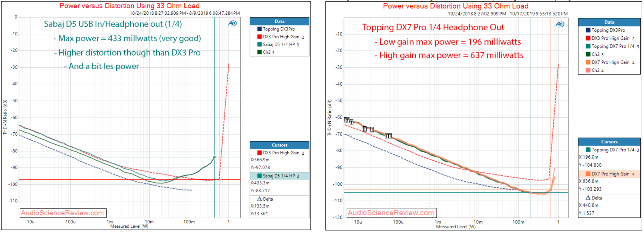The height and width of the screenshot is (232, 644).
Task: Click 'Sabaj D5 1/4 HP 3' label in Data legend
Action: click(281, 44)
